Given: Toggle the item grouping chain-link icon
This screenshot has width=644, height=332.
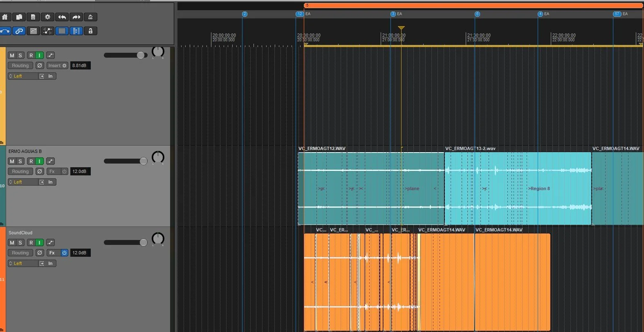Looking at the screenshot, I should point(19,31).
